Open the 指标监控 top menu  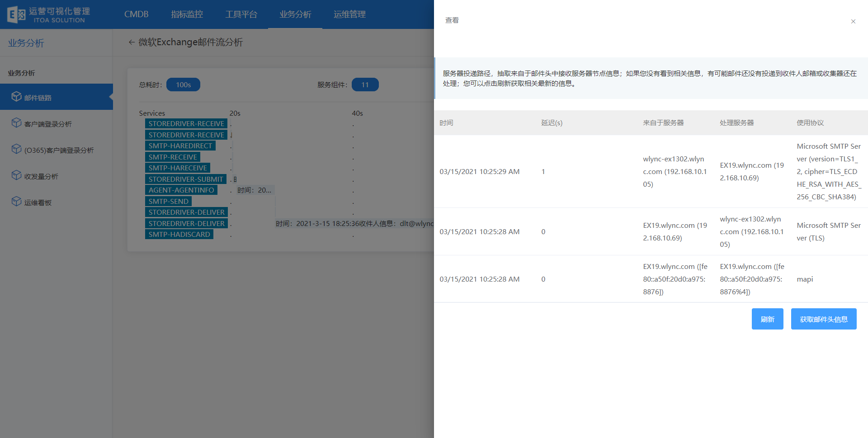tap(187, 14)
